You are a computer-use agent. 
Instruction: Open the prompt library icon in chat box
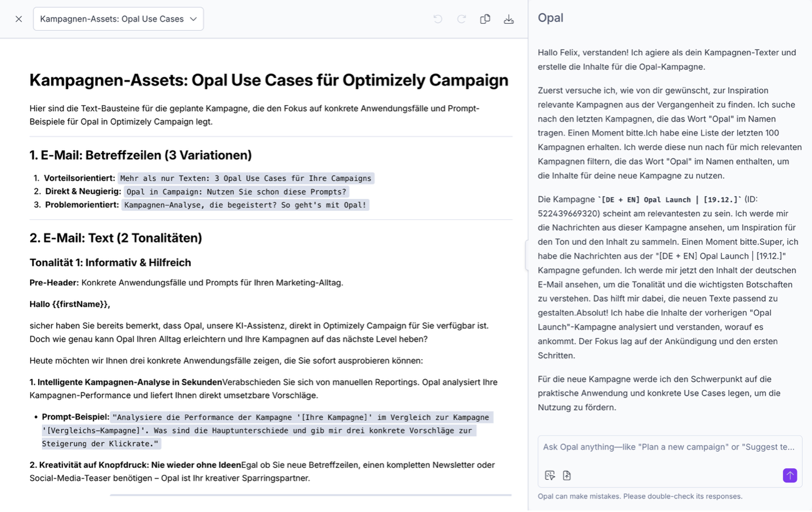point(550,476)
